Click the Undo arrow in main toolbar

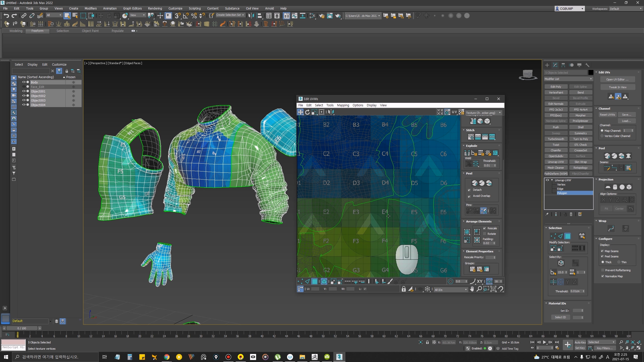[6, 16]
